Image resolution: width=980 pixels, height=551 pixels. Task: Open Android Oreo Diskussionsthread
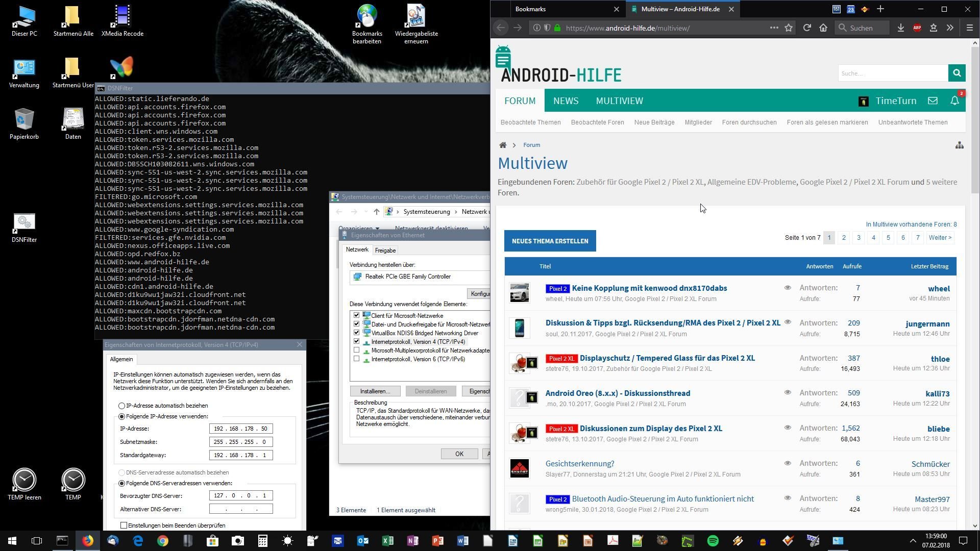pos(618,393)
